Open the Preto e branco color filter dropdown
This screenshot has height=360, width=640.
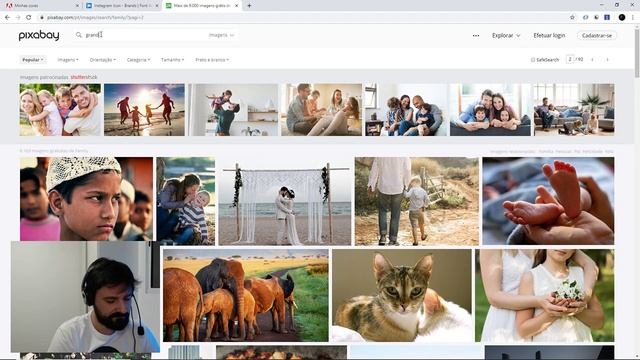[212, 60]
